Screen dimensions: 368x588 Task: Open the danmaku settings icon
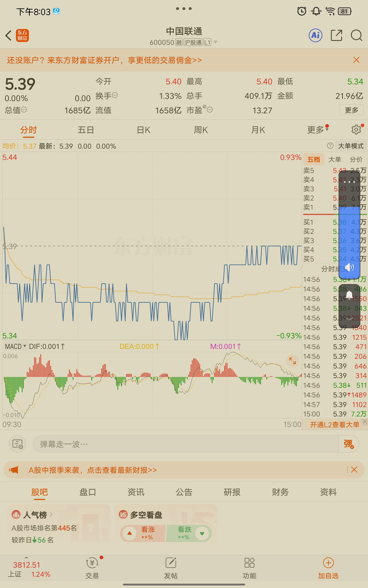click(17, 444)
